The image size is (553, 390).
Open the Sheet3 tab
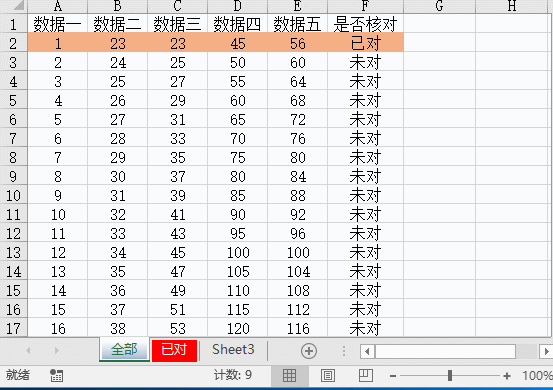pyautogui.click(x=233, y=350)
